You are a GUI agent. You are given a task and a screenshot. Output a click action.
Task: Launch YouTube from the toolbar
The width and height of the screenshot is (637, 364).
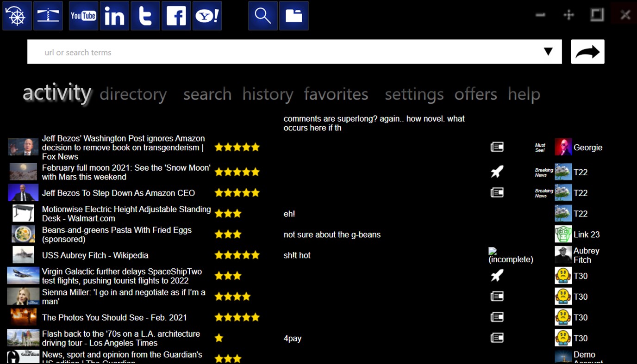(83, 15)
